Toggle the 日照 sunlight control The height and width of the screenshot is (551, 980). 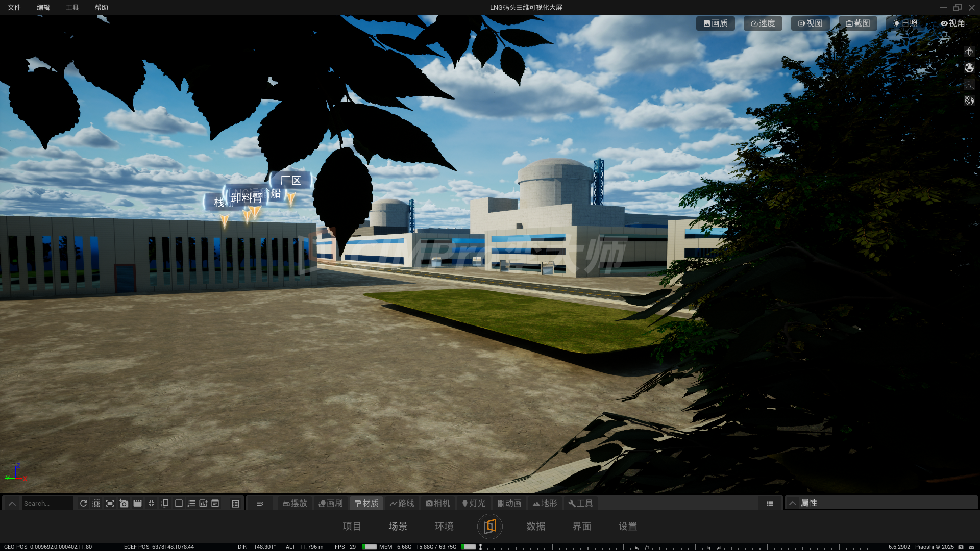pyautogui.click(x=905, y=23)
